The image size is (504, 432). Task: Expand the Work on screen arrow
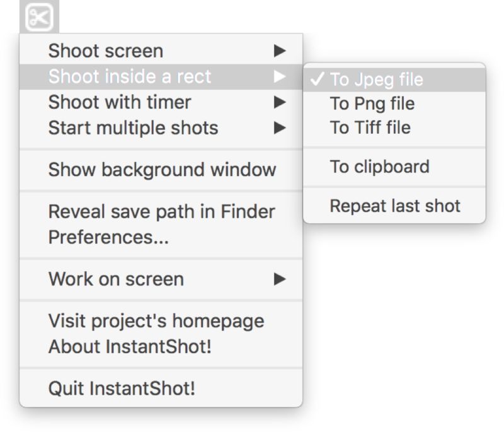[280, 279]
